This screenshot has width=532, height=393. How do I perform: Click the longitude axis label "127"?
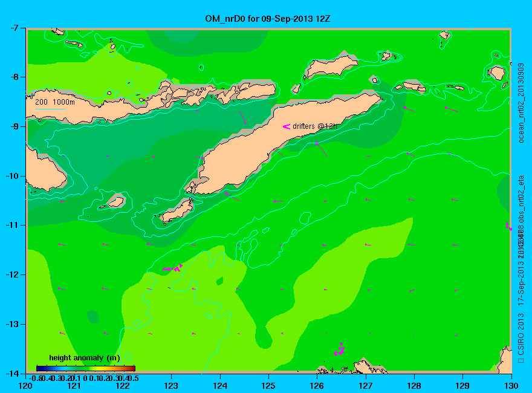point(365,386)
